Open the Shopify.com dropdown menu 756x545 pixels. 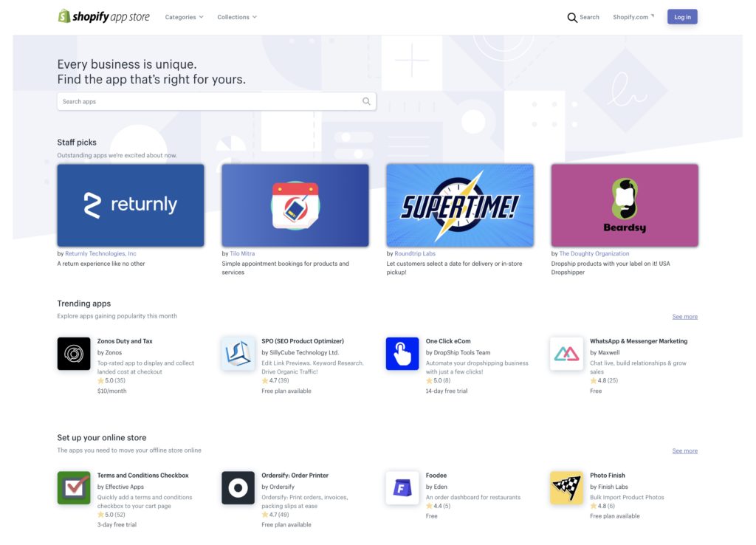pyautogui.click(x=632, y=16)
